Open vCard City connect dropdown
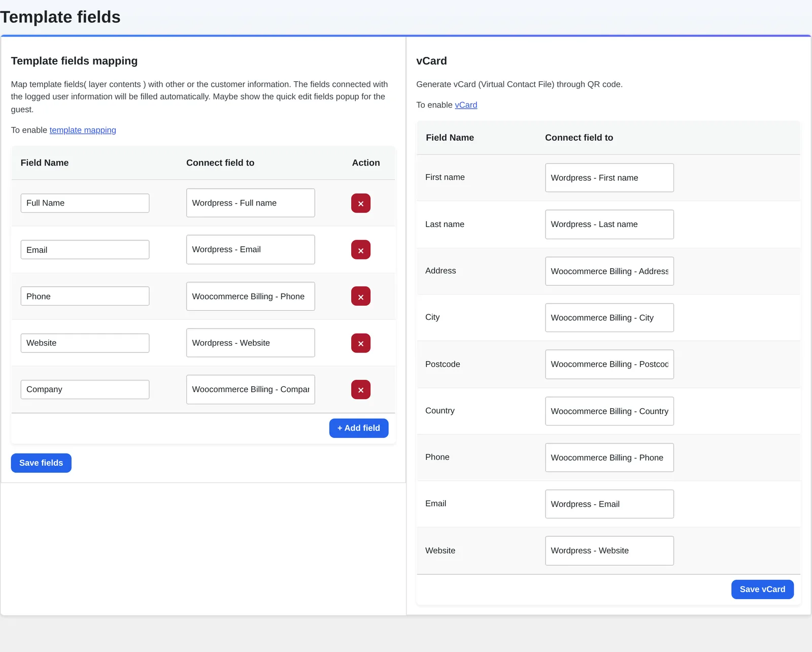 point(610,317)
